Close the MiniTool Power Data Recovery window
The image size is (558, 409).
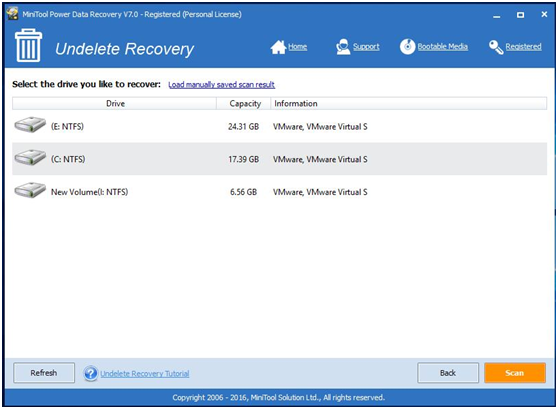pos(544,14)
